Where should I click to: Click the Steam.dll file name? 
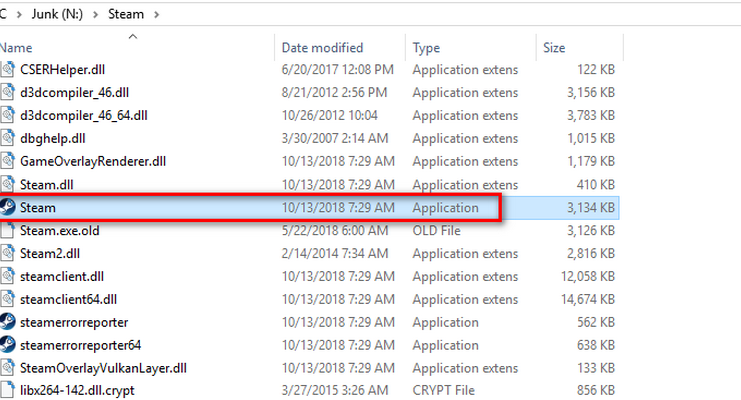click(x=46, y=184)
